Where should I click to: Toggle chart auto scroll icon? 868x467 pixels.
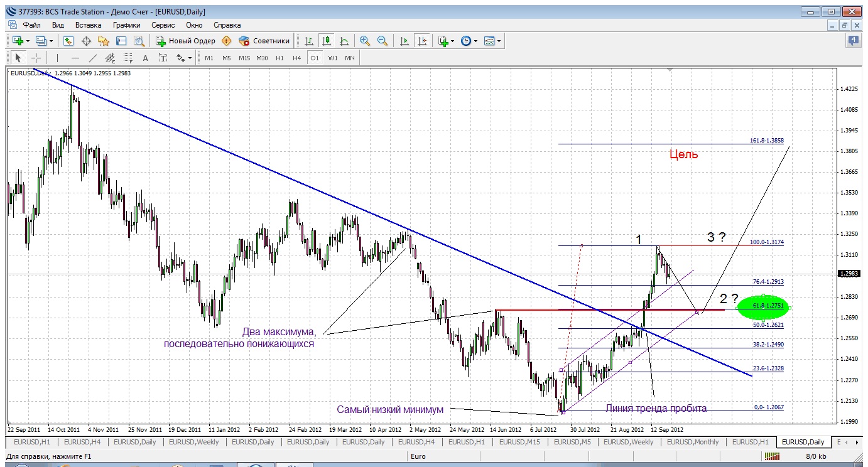(404, 41)
